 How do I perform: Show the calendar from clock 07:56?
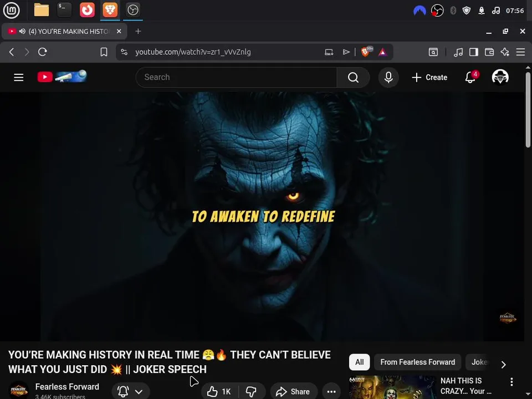pyautogui.click(x=515, y=11)
